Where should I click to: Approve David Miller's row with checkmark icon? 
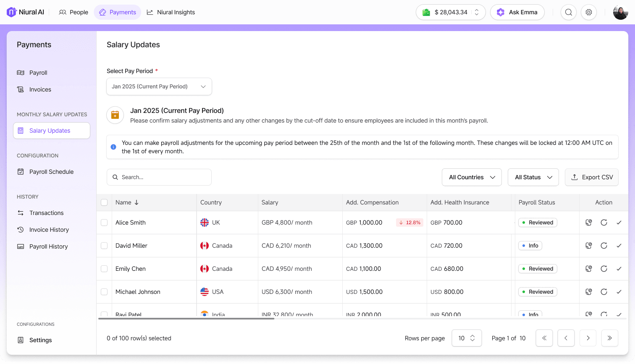coord(619,246)
